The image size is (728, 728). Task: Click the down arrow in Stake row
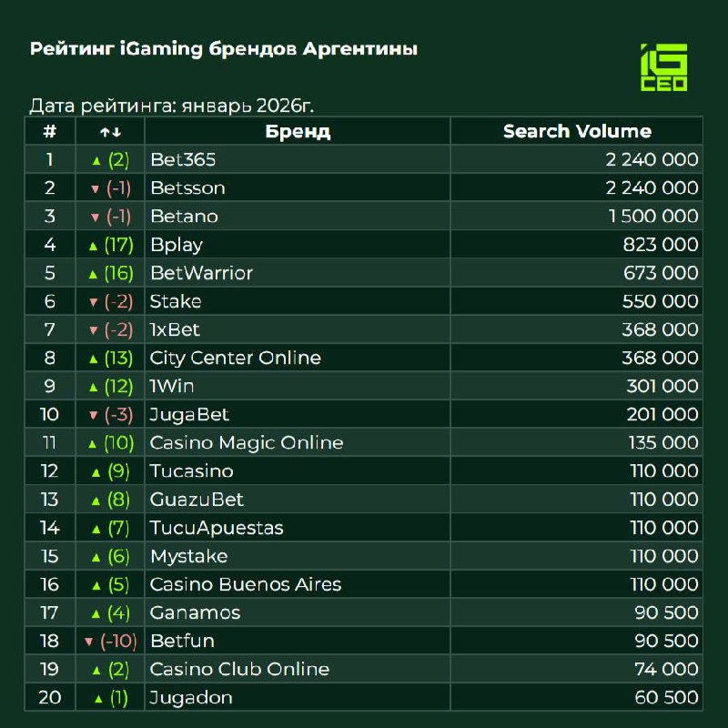[95, 302]
